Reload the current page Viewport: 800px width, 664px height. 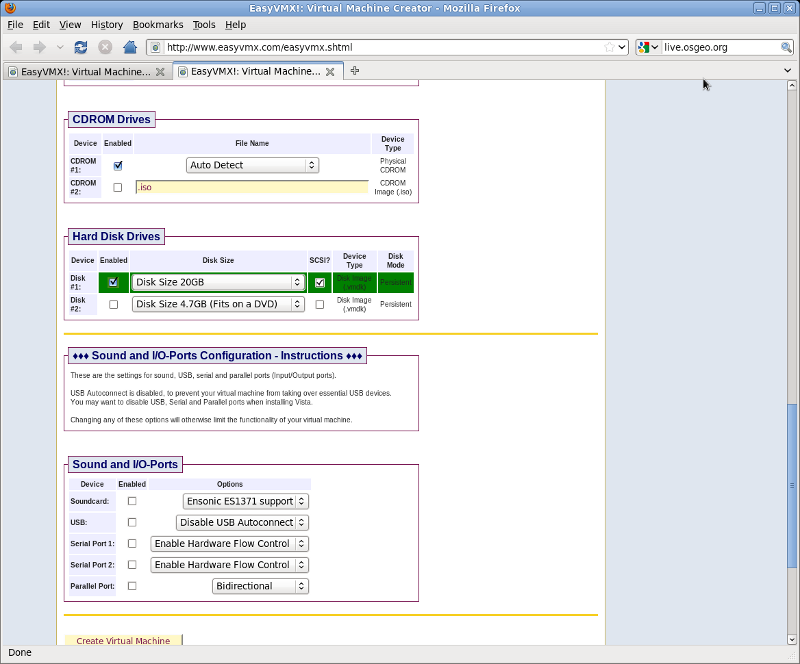81,47
